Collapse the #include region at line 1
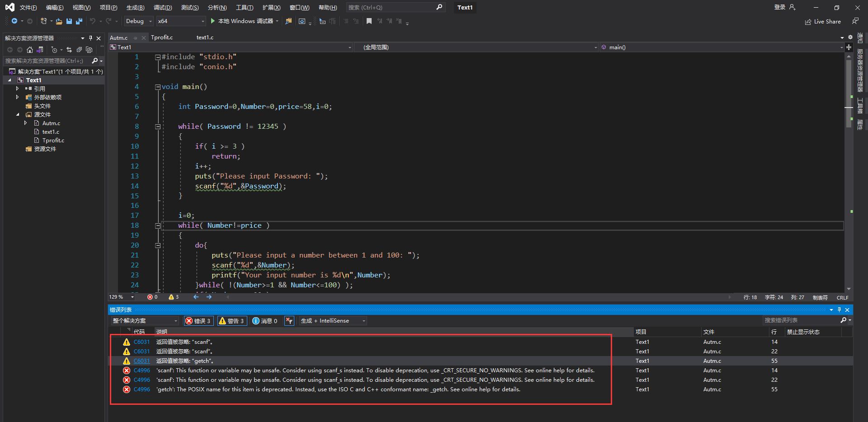Viewport: 868px width, 422px height. tap(158, 57)
